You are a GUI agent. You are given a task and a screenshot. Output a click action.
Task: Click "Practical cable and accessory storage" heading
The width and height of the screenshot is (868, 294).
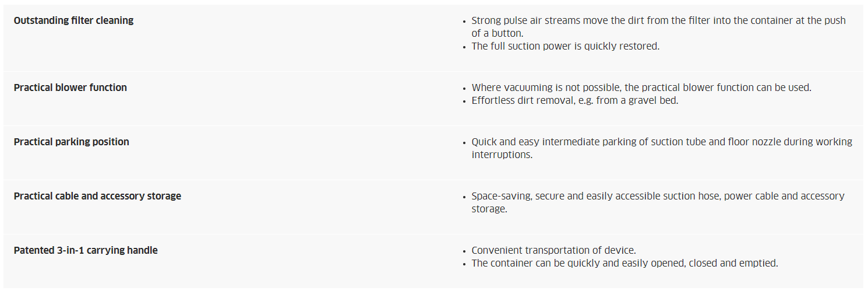click(97, 196)
